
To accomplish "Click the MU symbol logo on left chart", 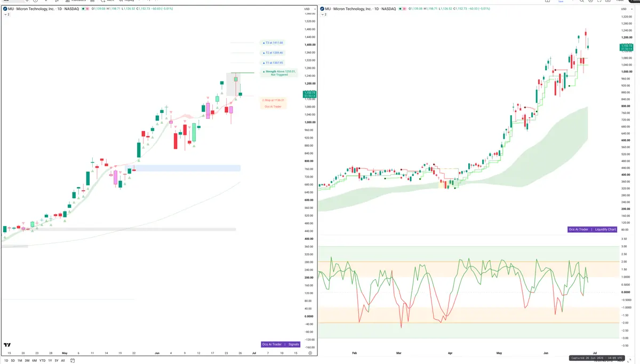I will pos(5,9).
